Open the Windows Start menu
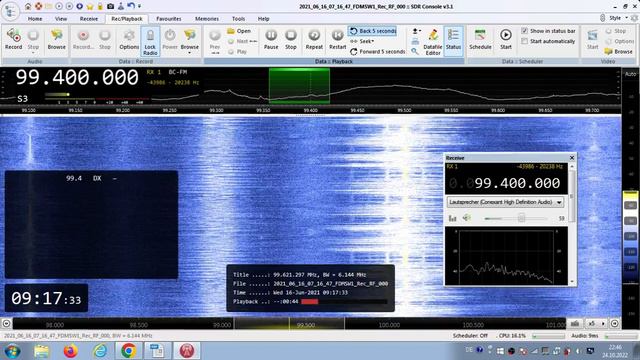 (x=12, y=351)
